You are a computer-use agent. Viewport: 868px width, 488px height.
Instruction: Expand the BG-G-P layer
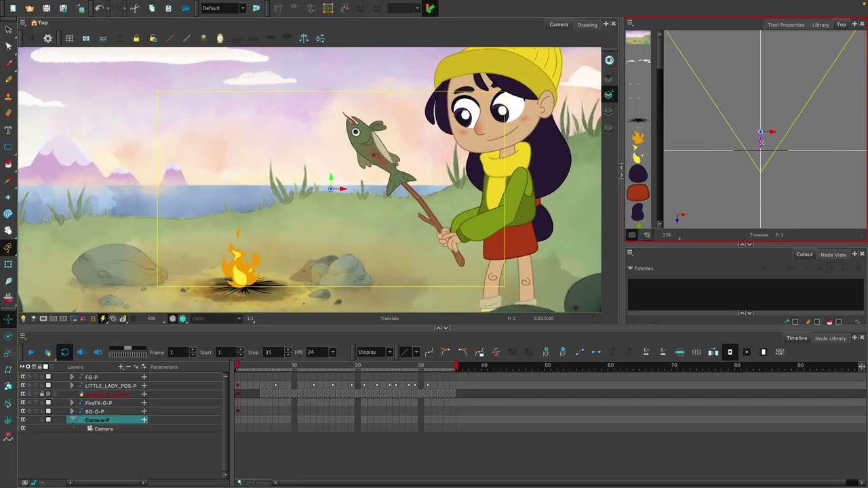click(72, 411)
